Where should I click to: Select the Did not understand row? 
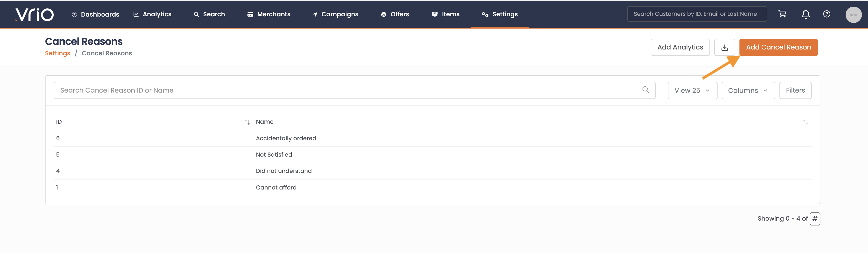433,171
